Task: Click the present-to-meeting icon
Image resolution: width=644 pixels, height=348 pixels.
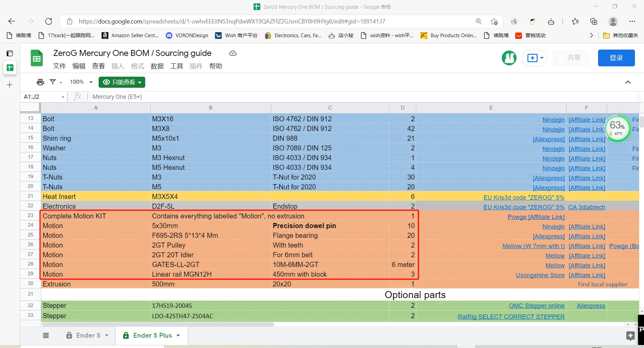Action: tap(532, 58)
